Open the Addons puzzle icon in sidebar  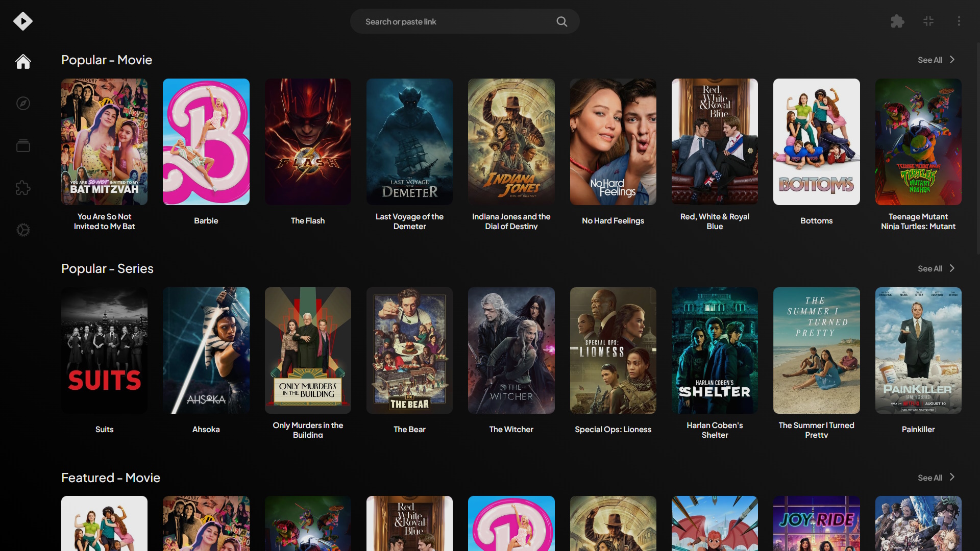23,188
